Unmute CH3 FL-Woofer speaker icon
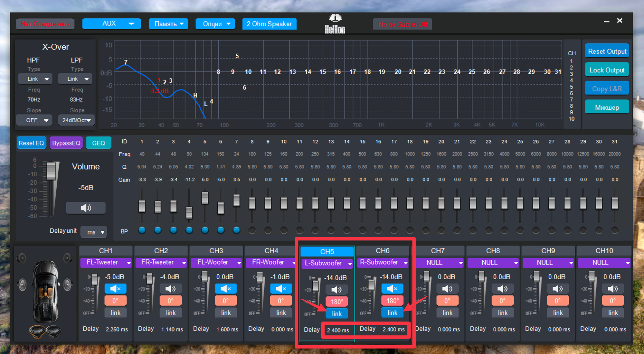Screen dimensions: 644x354 pos(226,289)
